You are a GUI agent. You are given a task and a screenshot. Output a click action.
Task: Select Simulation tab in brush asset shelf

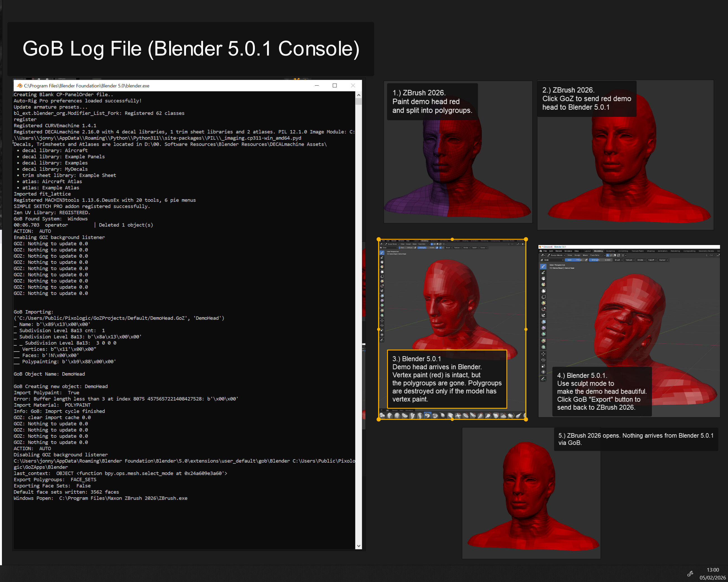[409, 411]
